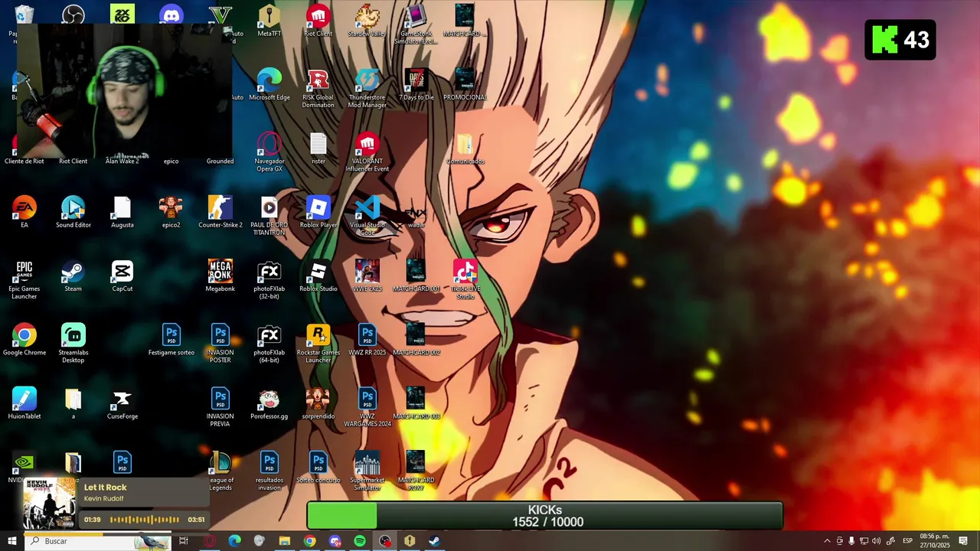Image resolution: width=980 pixels, height=551 pixels.
Task: Open the WWE 2K25 desktop icon
Action: click(x=367, y=275)
